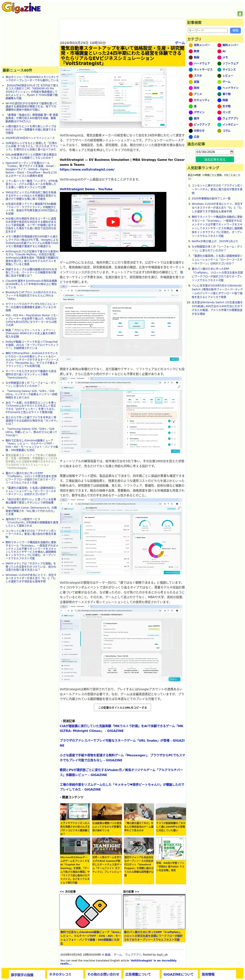Click the green dot beside 乗り物
This screenshot has width=245, height=980.
(219, 94)
